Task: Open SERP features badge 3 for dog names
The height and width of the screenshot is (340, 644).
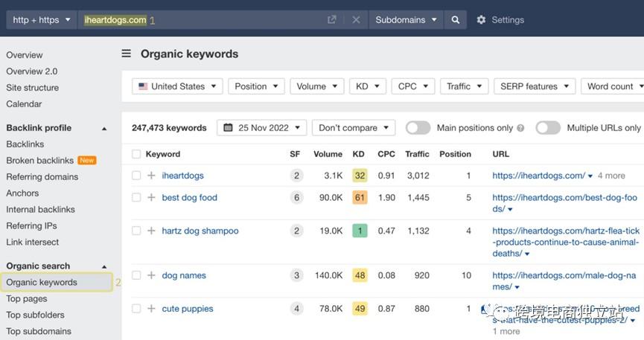Action: [296, 275]
